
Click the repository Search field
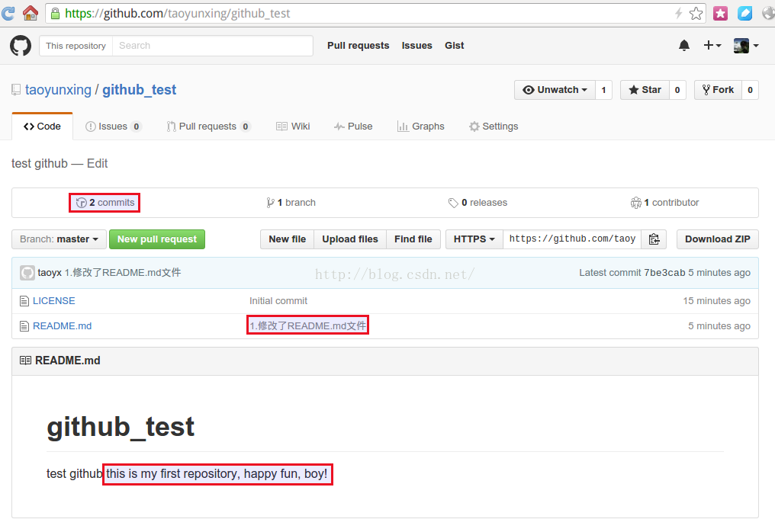pyautogui.click(x=213, y=46)
